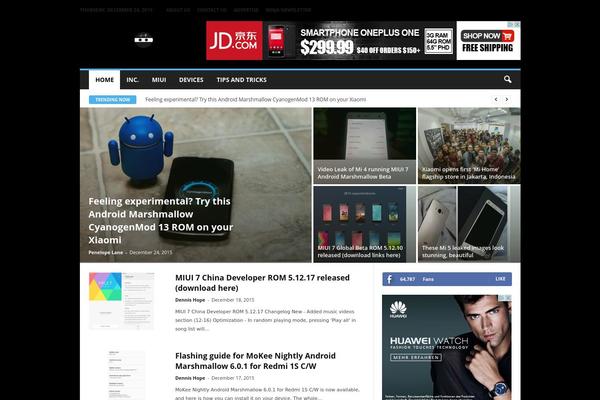This screenshot has height=400, width=600.
Task: Open Contact Us in the top bar
Action: 212,10
